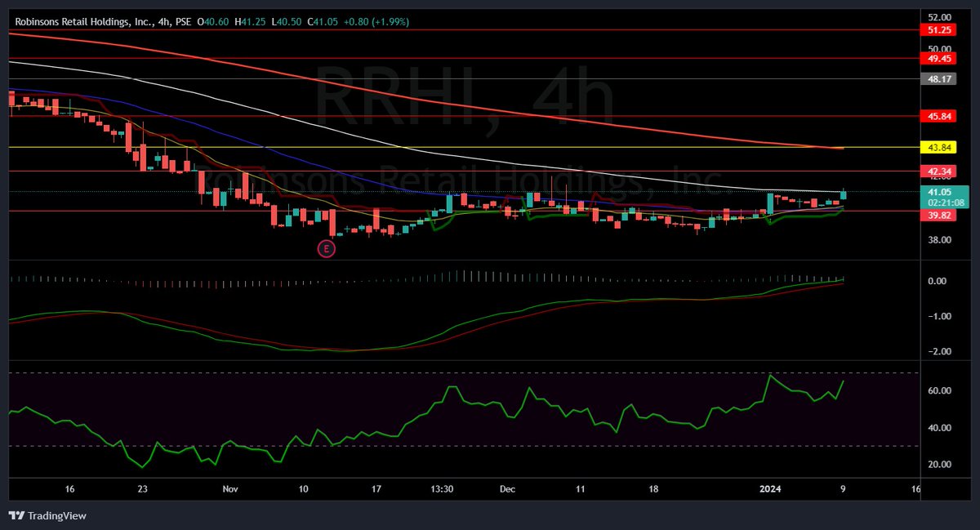
Task: Click the 'Dec' label on time axis
Action: tap(508, 489)
